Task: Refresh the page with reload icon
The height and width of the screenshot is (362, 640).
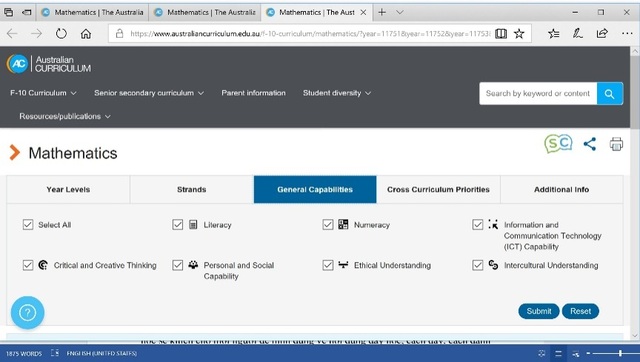Action: (61, 33)
